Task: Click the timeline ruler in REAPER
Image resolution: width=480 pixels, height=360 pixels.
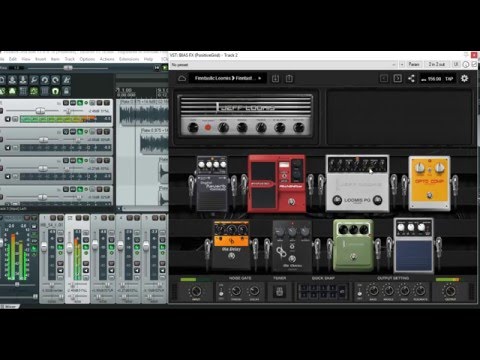Action: tap(142, 92)
